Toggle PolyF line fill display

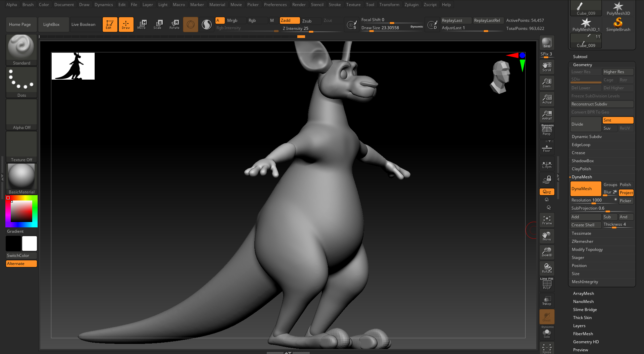point(547,284)
